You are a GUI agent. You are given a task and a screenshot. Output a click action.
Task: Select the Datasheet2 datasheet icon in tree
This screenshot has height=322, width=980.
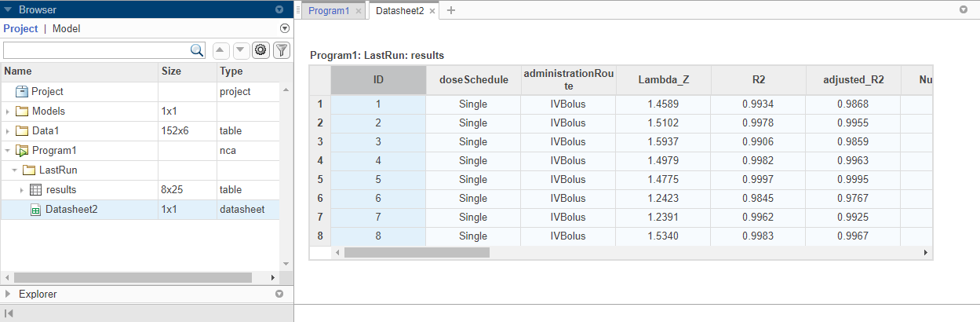(x=35, y=210)
